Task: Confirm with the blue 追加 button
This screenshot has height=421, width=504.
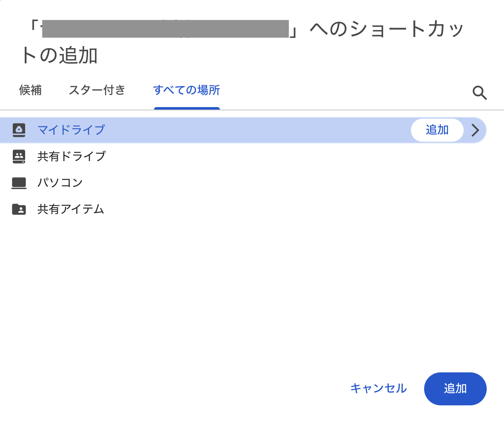Action: point(455,388)
